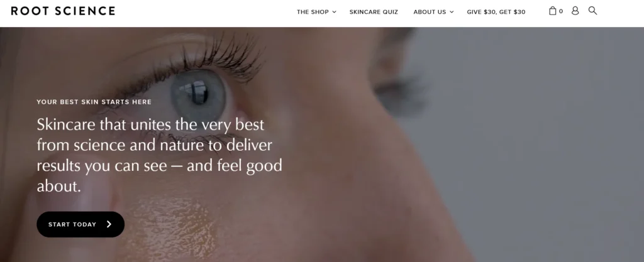Click the glossy serum patch on cheek
The image size is (644, 262).
[172, 227]
